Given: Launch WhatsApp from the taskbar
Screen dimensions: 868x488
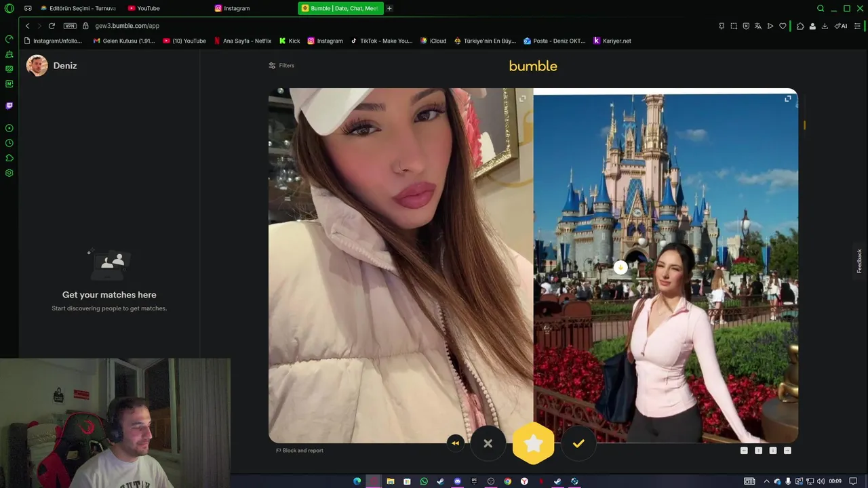Looking at the screenshot, I should coord(424,481).
